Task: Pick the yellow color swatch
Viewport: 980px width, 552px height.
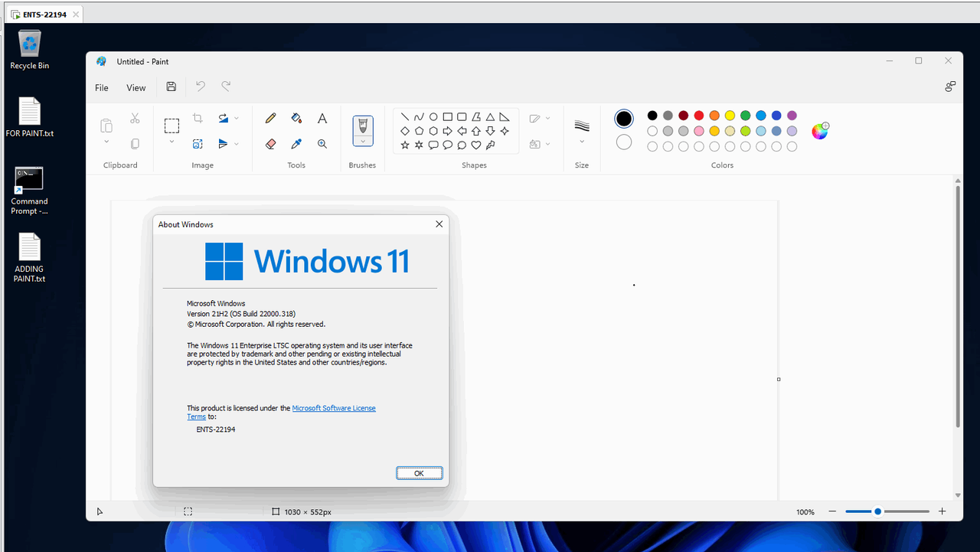Action: 730,116
